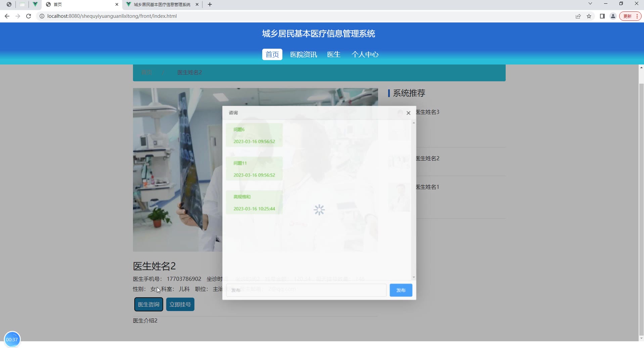This screenshot has width=644, height=348.
Task: Click the page scrollbar up arrow
Action: click(x=641, y=68)
